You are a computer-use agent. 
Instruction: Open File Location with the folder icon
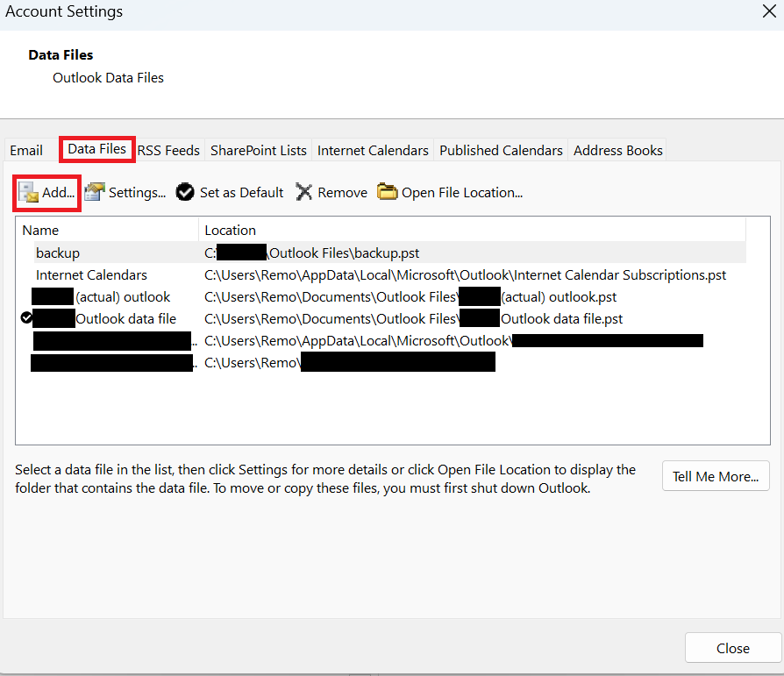coord(387,192)
